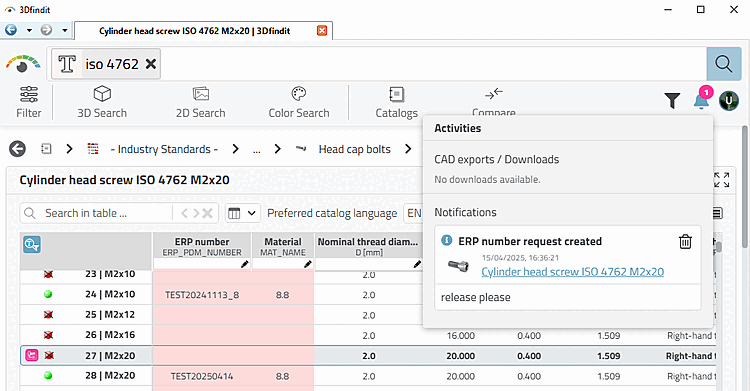Open Industry Standards breadcrumb
The image size is (750, 391).
pos(164,149)
